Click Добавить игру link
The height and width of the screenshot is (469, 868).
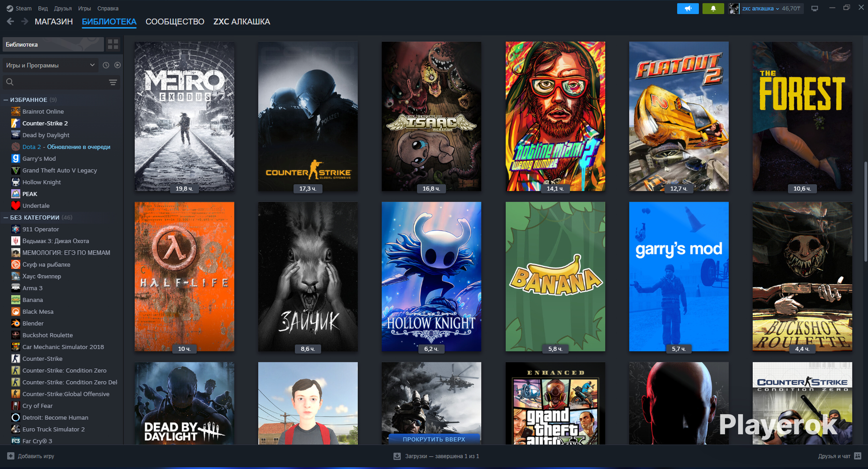[x=36, y=456]
